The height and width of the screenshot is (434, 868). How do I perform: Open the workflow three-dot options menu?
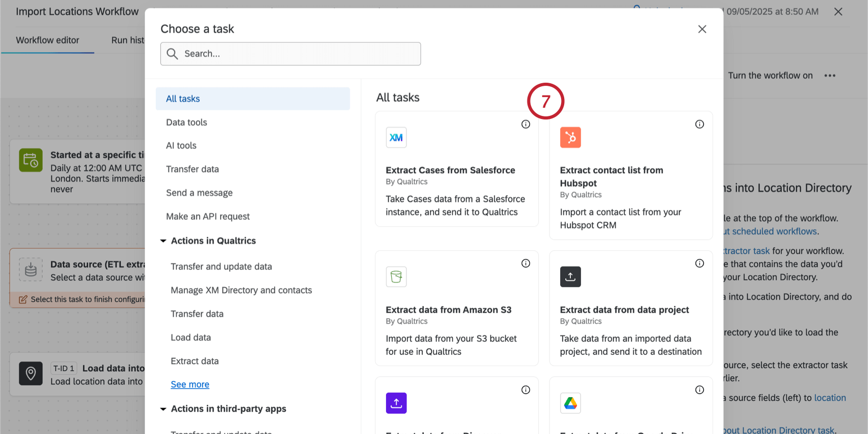click(x=830, y=76)
